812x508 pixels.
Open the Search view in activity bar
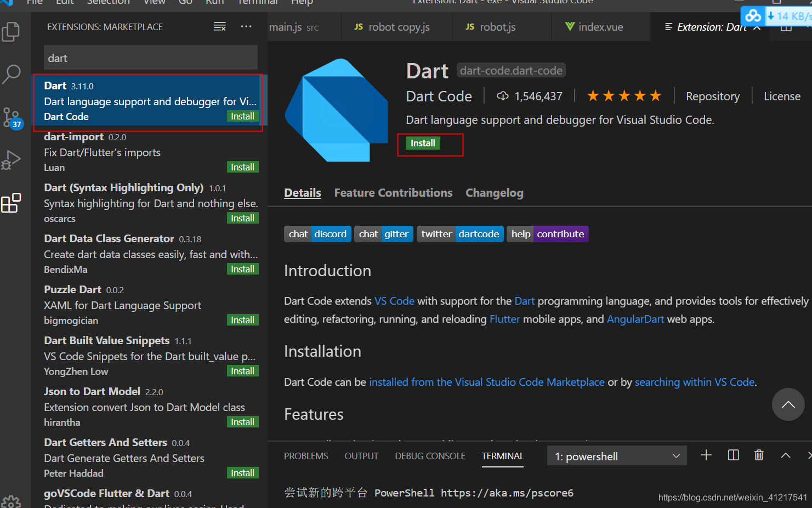tap(11, 74)
